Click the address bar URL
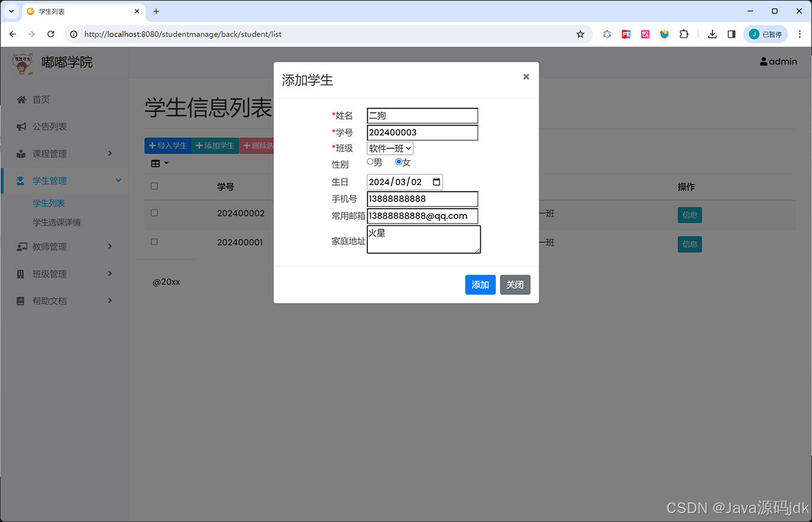This screenshot has height=522, width=812. (x=183, y=34)
